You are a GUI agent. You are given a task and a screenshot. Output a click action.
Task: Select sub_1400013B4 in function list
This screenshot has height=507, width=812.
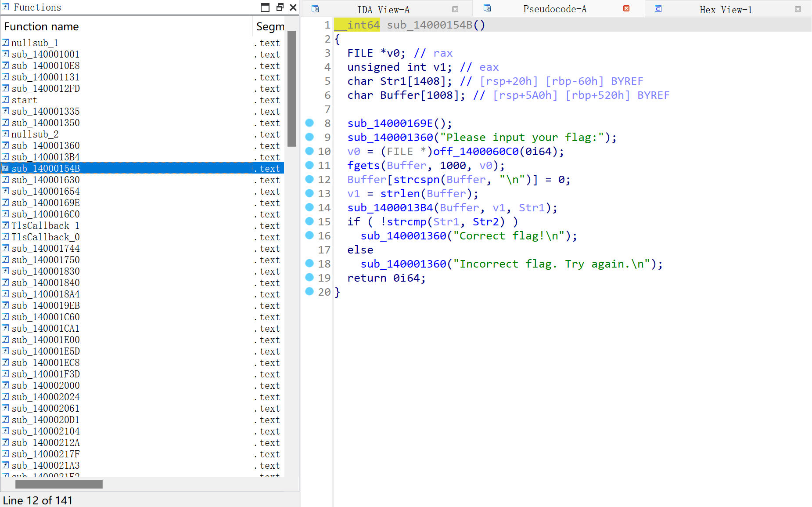click(46, 157)
